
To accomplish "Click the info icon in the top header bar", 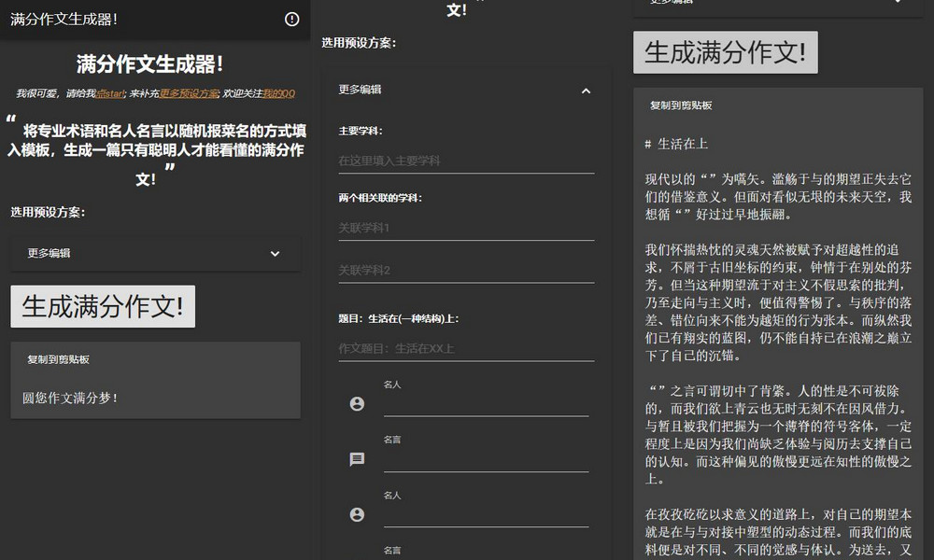I will [292, 21].
